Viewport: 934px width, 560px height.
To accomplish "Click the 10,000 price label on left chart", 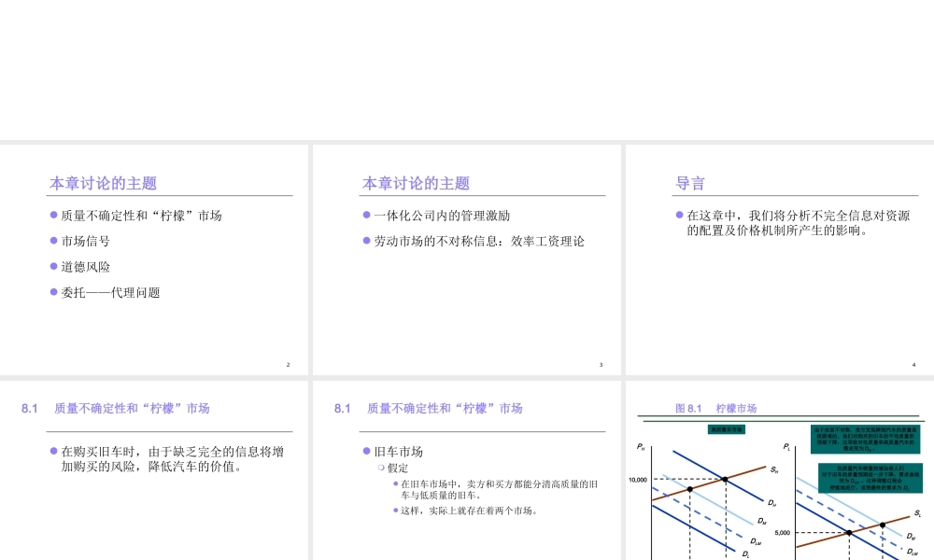I will pos(637,478).
